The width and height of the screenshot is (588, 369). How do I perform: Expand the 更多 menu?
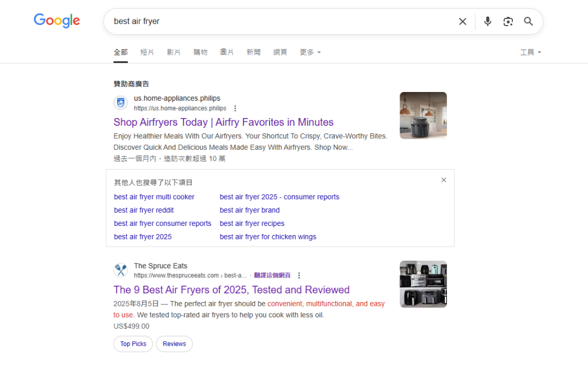pos(310,52)
